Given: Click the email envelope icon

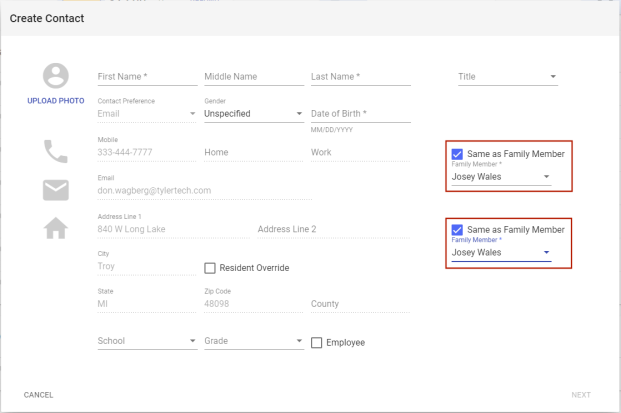Looking at the screenshot, I should pyautogui.click(x=56, y=190).
